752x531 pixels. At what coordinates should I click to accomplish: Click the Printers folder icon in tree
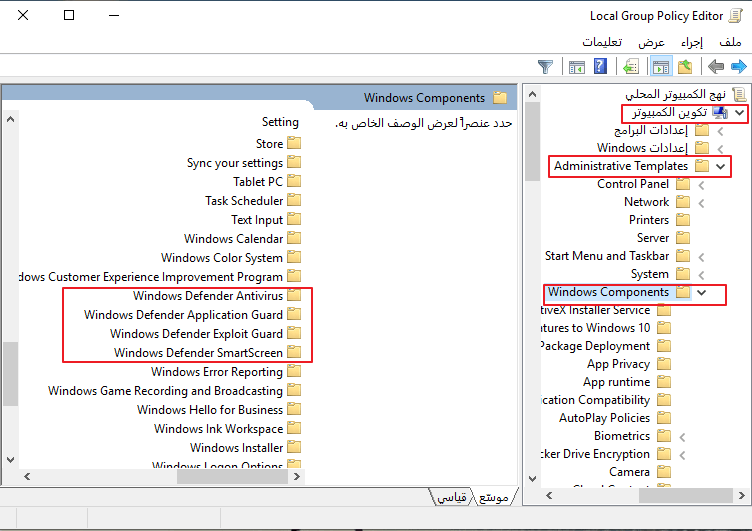[683, 220]
